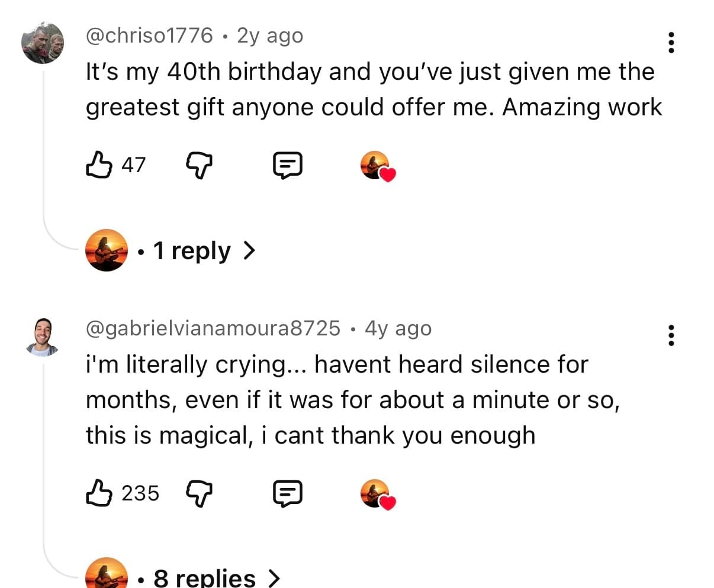This screenshot has width=714, height=588.
Task: Click the @gabrielvianamoura8725 profile avatar
Action: (x=43, y=338)
